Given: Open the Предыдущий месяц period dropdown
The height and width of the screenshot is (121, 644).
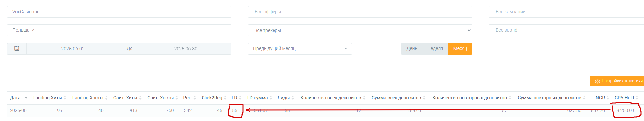Looking at the screenshot, I should point(300,49).
